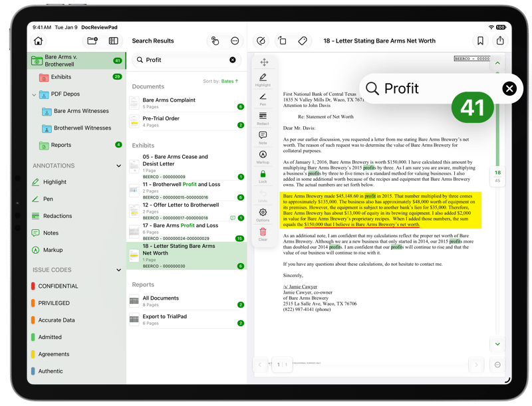Clear the Profit search field
Screen dimensions: 532x406
point(233,60)
